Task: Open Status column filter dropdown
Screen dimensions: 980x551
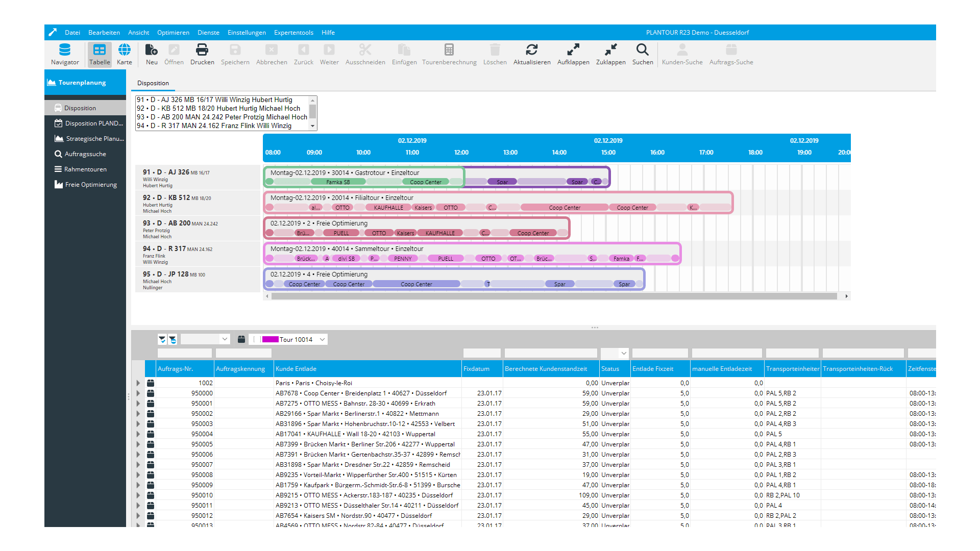Action: point(623,353)
